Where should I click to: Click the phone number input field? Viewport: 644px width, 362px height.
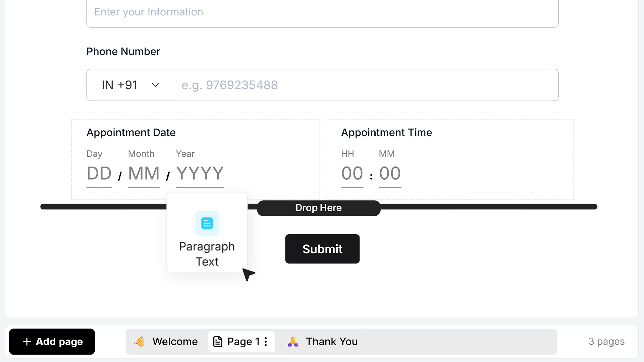[x=366, y=85]
